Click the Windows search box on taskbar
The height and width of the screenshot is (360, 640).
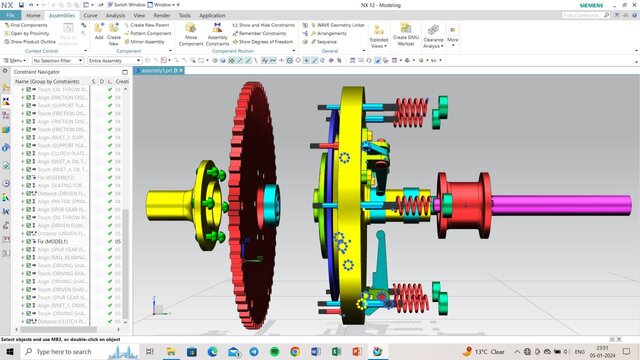pos(81,351)
